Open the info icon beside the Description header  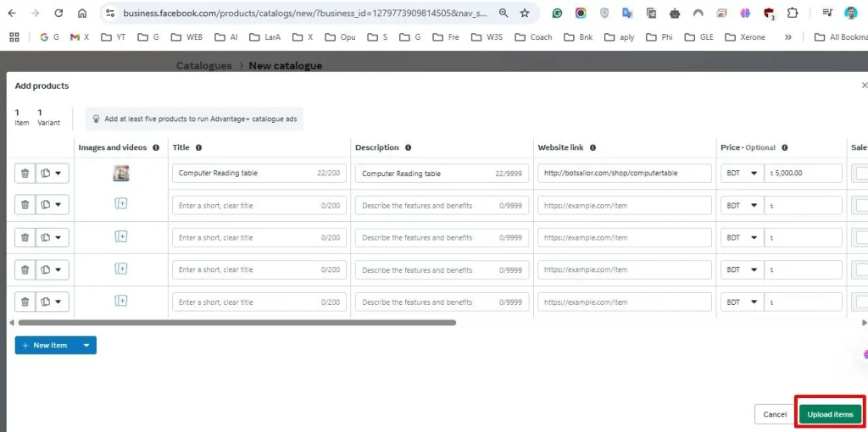pos(408,147)
